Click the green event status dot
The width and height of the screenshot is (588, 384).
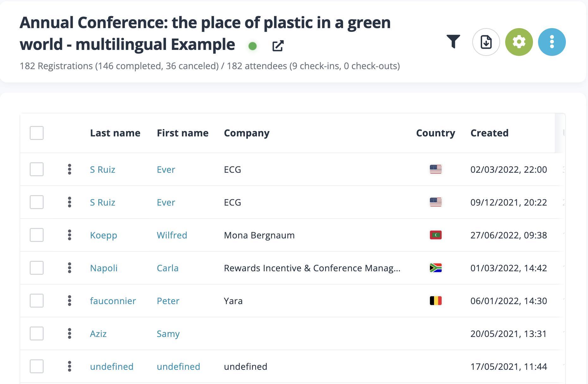click(x=252, y=46)
